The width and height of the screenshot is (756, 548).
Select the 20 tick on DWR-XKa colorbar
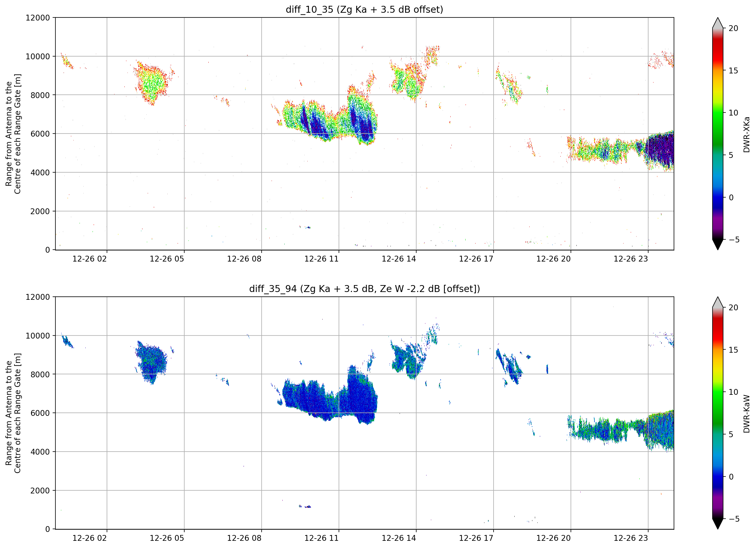tap(733, 28)
